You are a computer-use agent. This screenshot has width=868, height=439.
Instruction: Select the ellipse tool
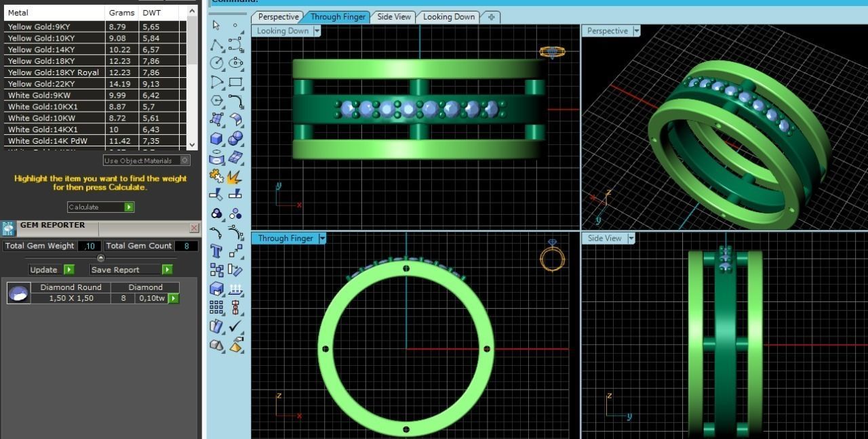click(x=235, y=63)
